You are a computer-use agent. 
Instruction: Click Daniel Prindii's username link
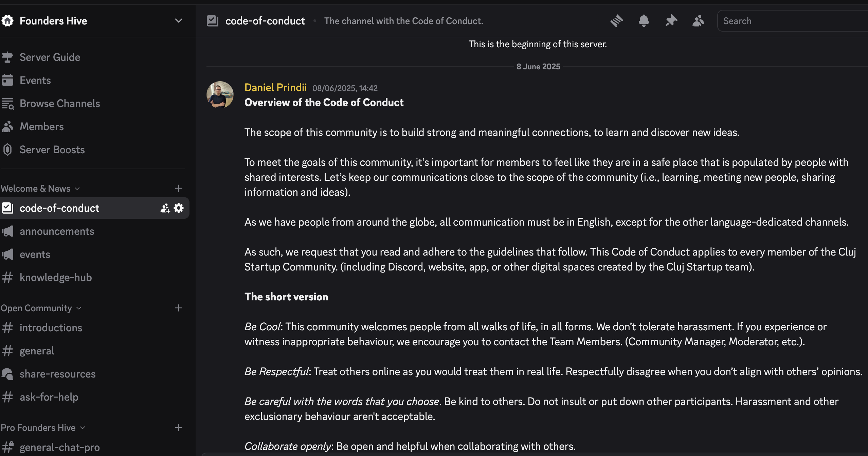tap(275, 87)
